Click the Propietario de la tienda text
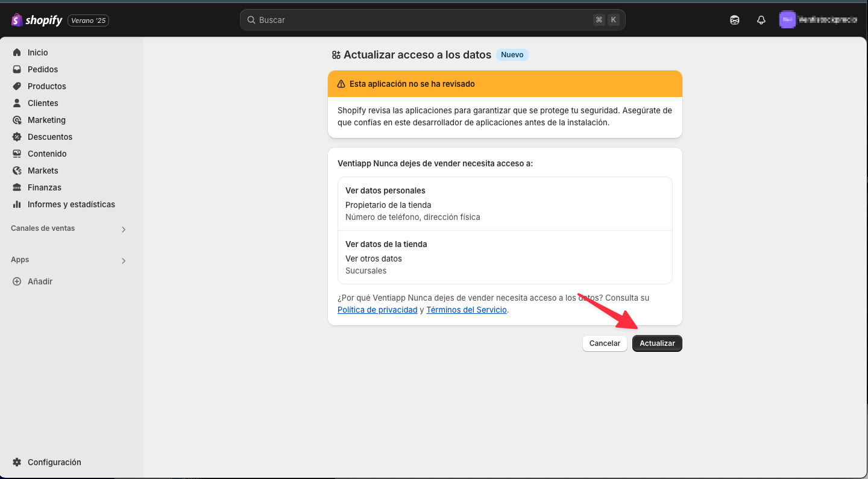The image size is (868, 479). point(388,205)
